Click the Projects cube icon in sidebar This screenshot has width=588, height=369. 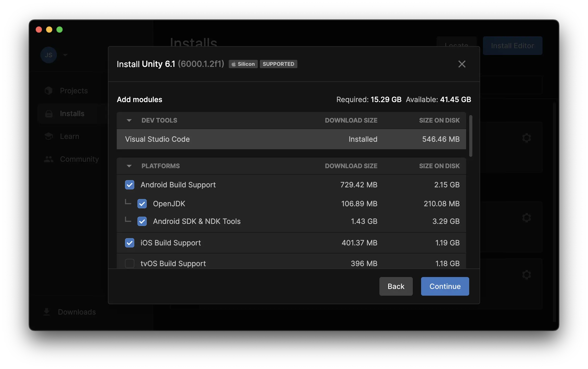48,91
